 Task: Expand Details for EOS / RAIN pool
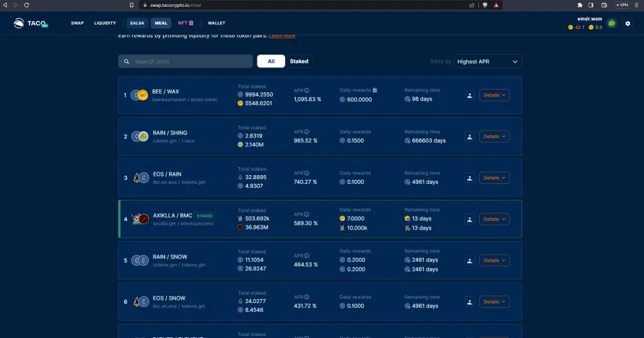pos(494,178)
